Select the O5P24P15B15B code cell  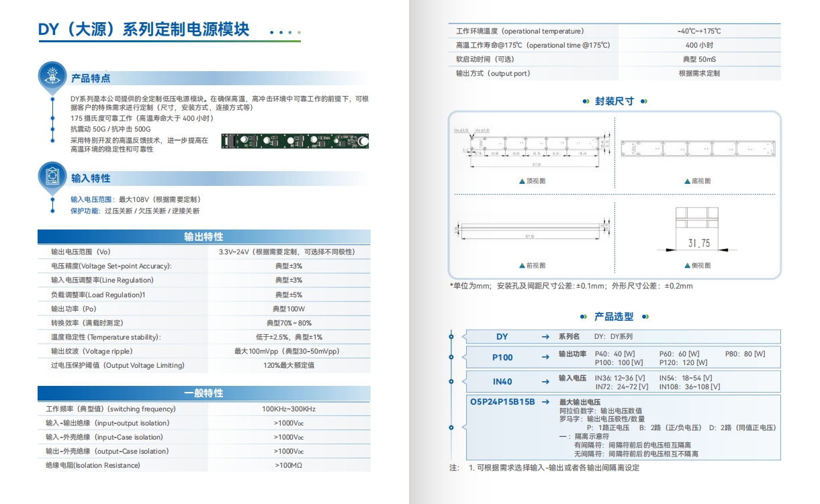(502, 402)
